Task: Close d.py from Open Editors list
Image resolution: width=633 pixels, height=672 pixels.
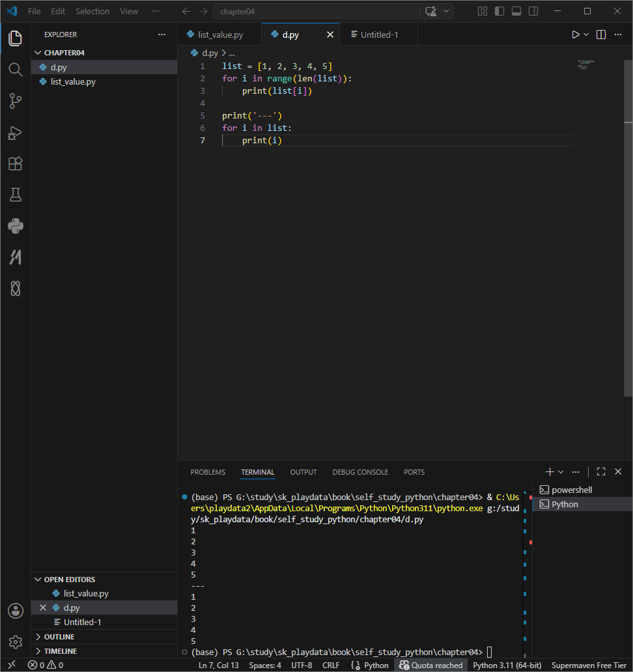Action: click(x=43, y=608)
